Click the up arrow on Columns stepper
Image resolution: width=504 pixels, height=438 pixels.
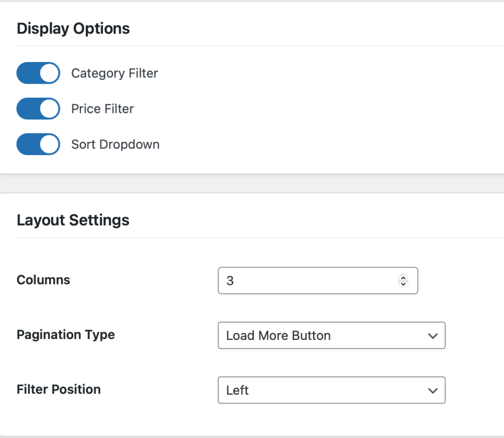[x=403, y=278]
